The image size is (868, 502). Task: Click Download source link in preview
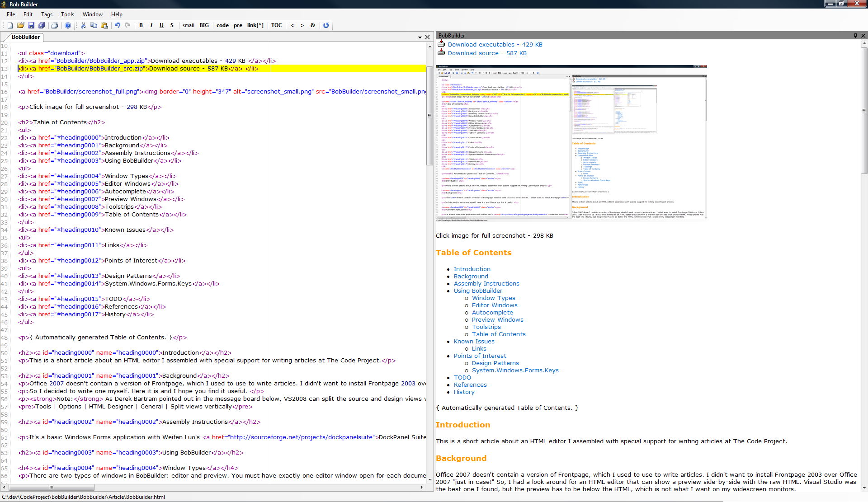[487, 53]
